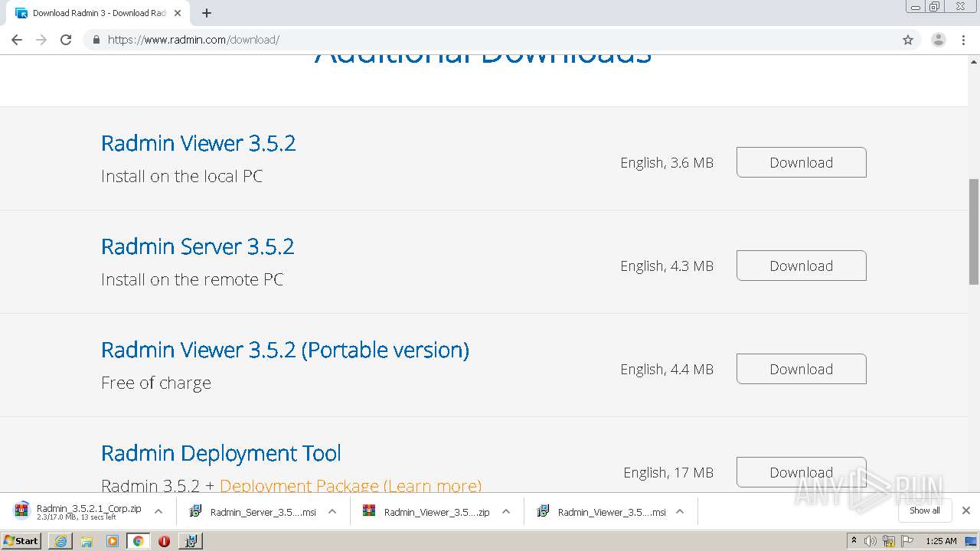Click the 'English, 4.3 MB' text
Viewport: 980px width, 551px height.
[x=667, y=266]
